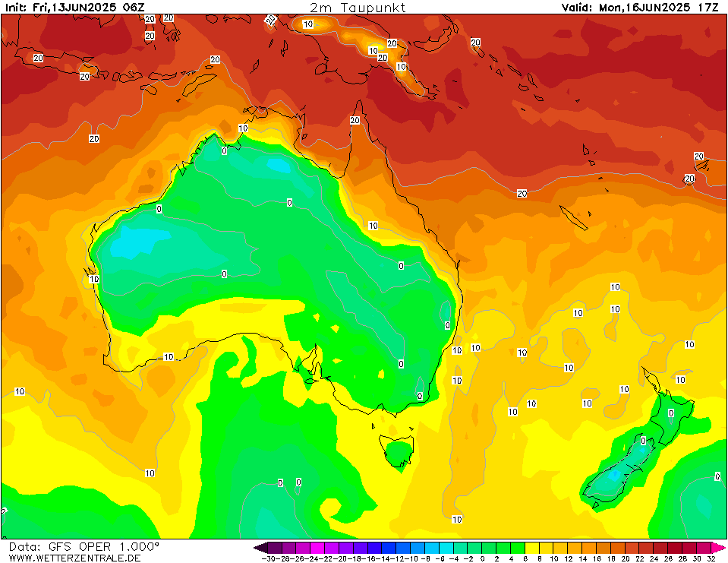
Task: Click the dark purple left arrow end of legend
Action: (x=261, y=547)
